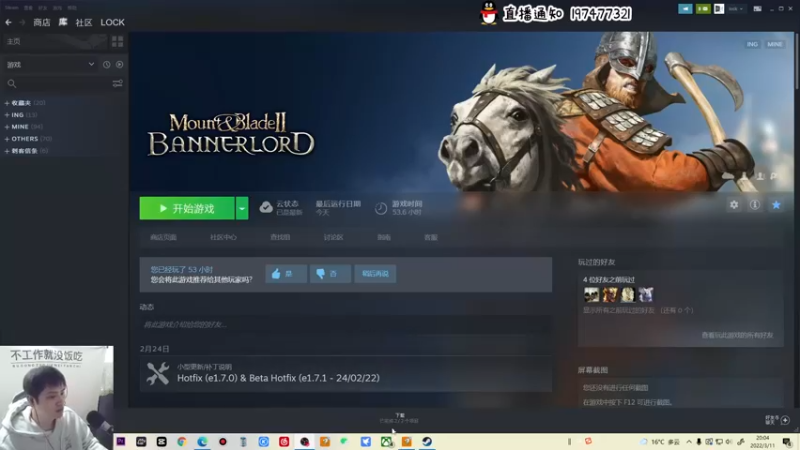This screenshot has height=450, width=800.
Task: Open the 社区中心 game link
Action: coord(223,237)
